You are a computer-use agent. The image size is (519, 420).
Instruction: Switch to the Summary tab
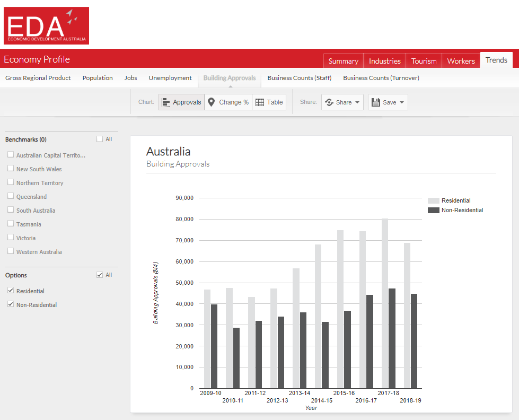tap(343, 61)
